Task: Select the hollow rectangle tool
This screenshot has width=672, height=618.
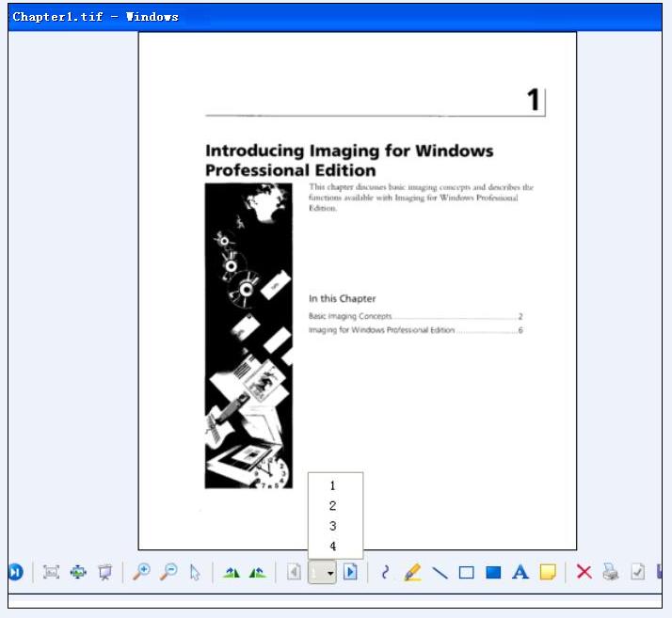Action: 466,573
